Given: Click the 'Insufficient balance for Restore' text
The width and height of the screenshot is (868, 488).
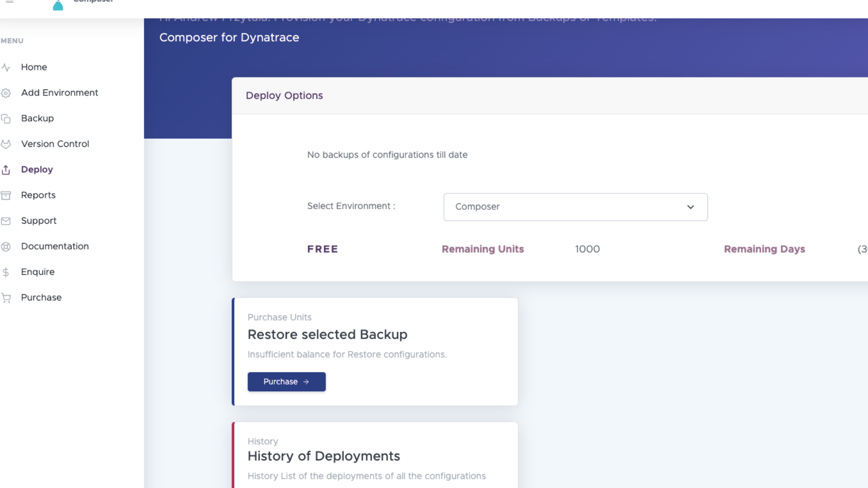Looking at the screenshot, I should [347, 355].
